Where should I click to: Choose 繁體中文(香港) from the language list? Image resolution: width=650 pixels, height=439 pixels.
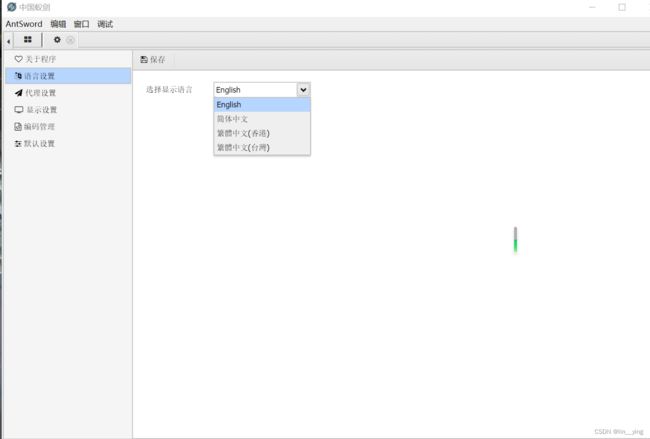[262, 133]
